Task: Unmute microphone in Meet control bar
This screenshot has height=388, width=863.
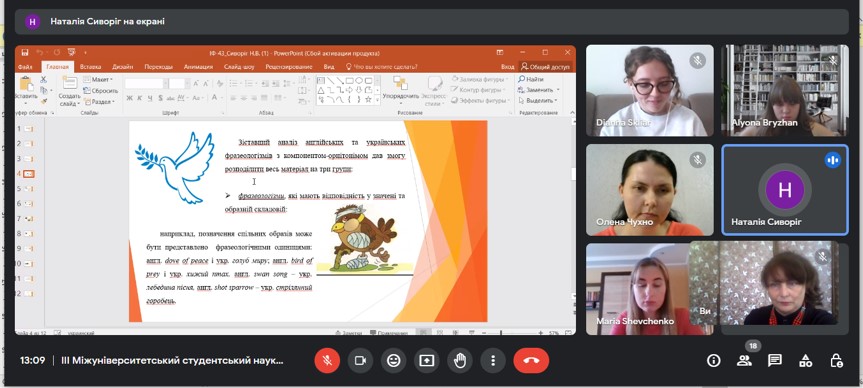Action: [x=327, y=360]
